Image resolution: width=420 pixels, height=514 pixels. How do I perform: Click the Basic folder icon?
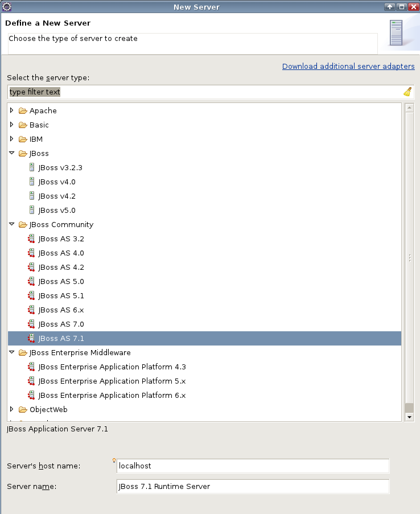23,125
